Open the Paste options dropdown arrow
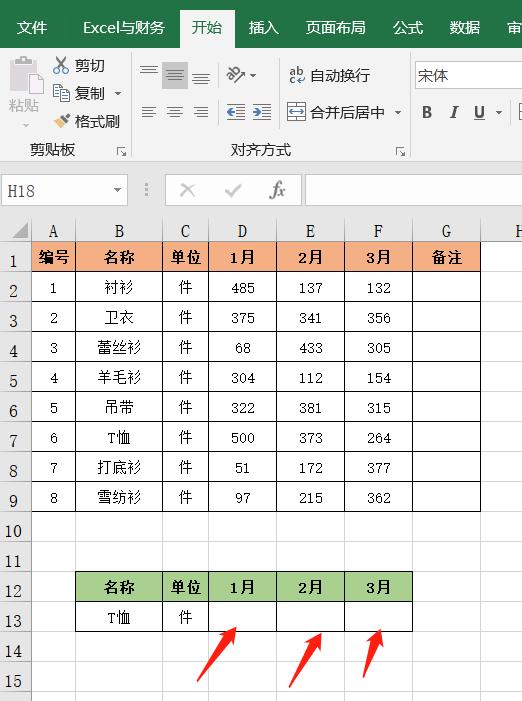This screenshot has width=522, height=701. [x=26, y=125]
